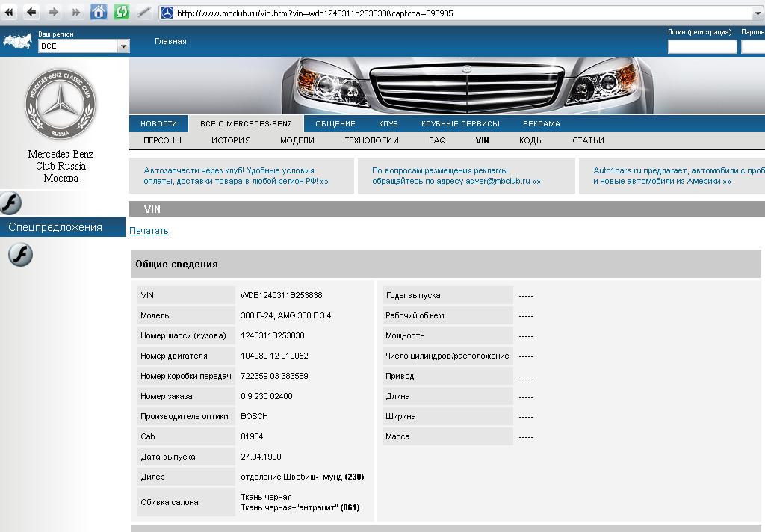Click the Russia map region icon
This screenshot has height=532, width=765.
coord(18,42)
